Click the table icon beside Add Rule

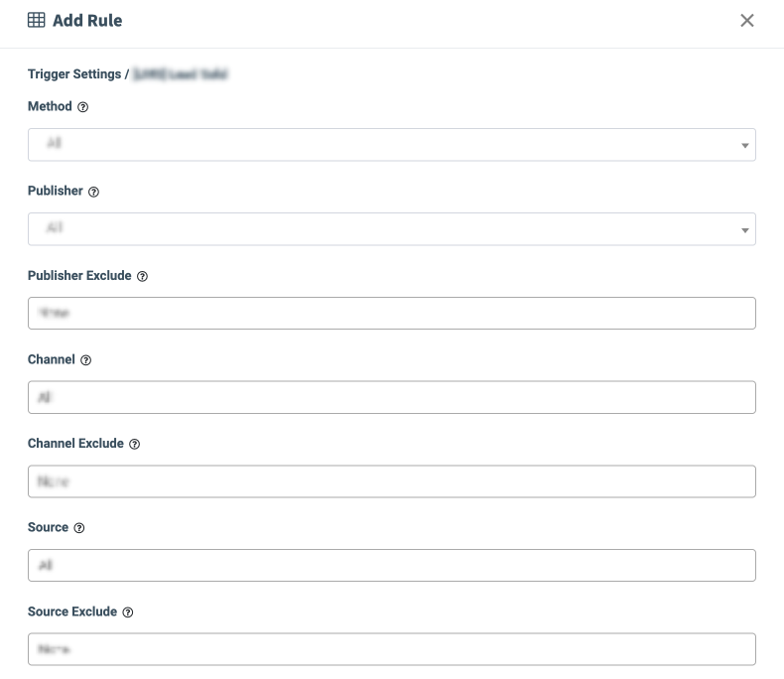click(x=36, y=20)
